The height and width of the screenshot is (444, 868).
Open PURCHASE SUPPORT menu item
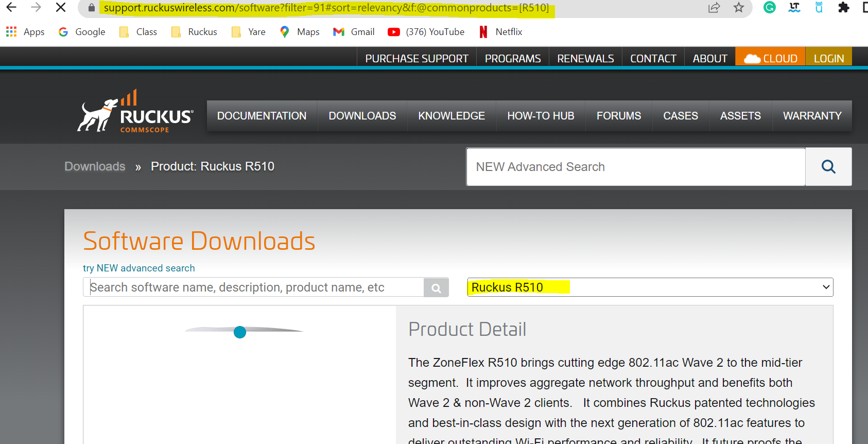pyautogui.click(x=417, y=59)
